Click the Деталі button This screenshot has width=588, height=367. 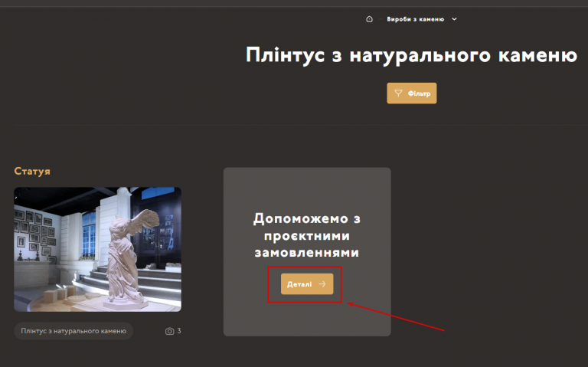pos(307,284)
